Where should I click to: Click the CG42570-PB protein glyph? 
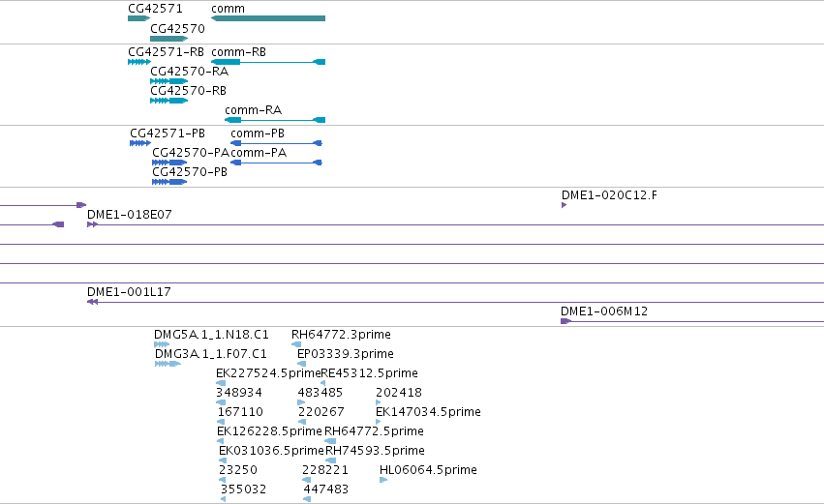click(169, 182)
